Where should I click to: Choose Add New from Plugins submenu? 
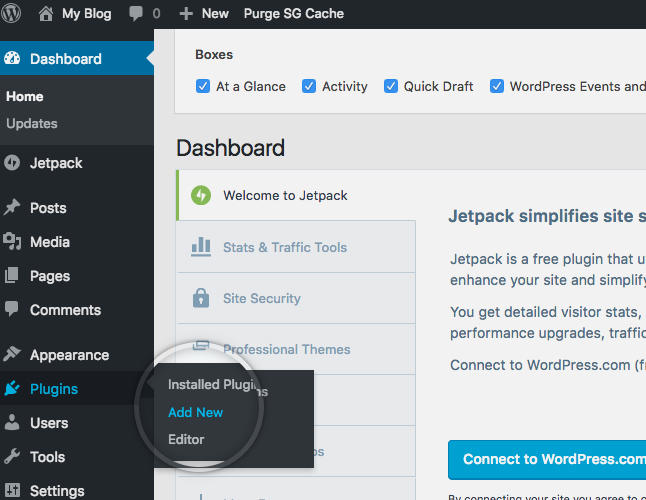tap(196, 412)
